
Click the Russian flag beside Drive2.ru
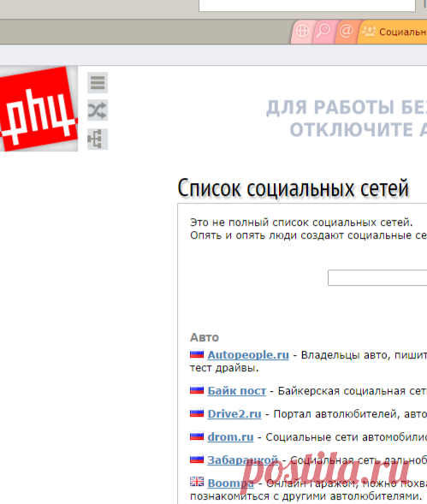(197, 413)
